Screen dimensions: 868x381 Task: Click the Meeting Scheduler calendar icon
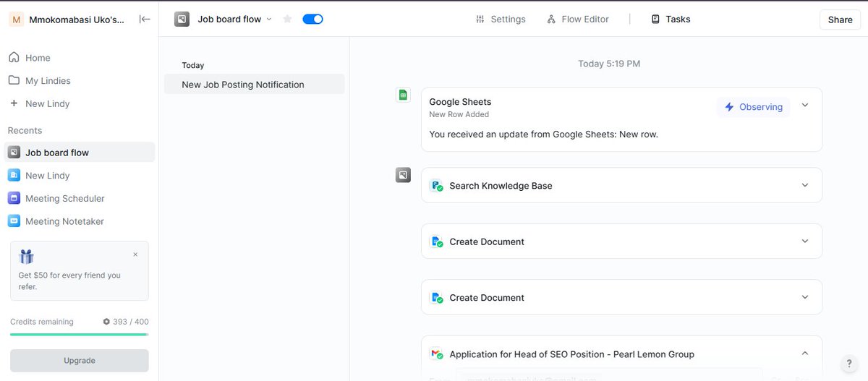pos(14,199)
